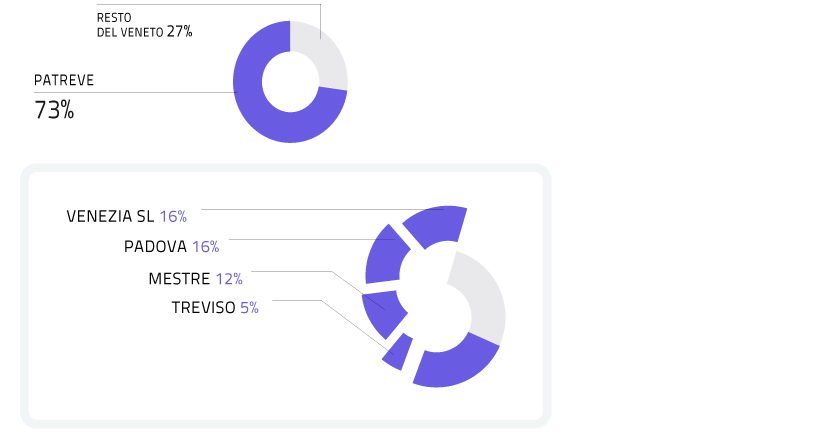Select the Mestre slice of exploded donut

point(383,313)
